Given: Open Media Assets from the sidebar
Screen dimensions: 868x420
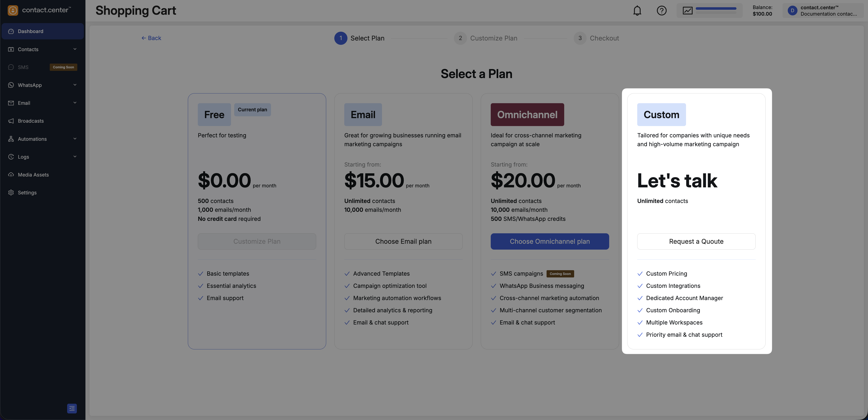Looking at the screenshot, I should (x=33, y=175).
